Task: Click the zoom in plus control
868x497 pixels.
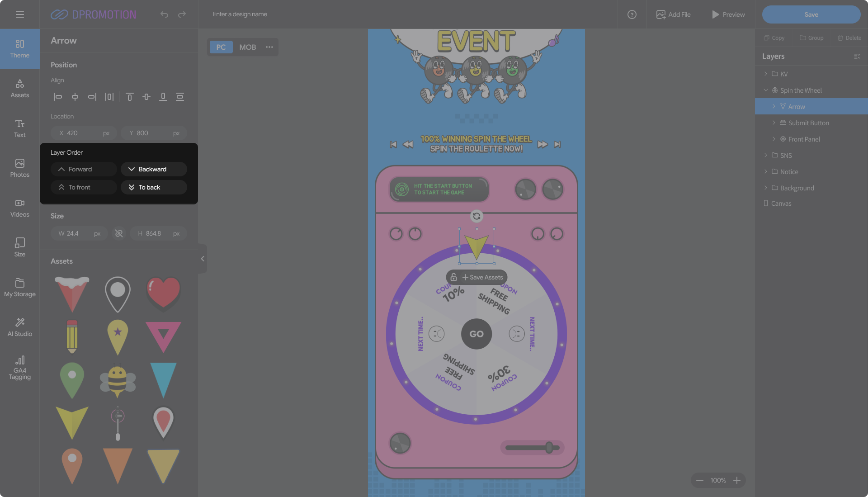Action: [x=737, y=480]
